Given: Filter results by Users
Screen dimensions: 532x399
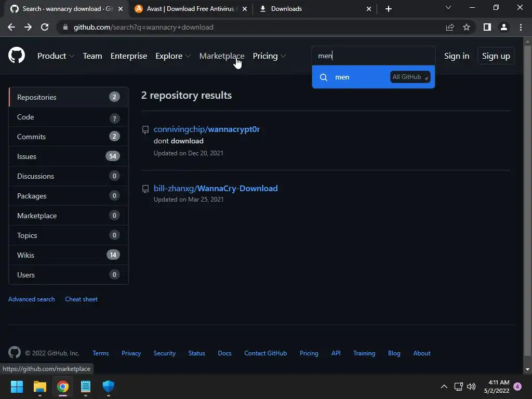Looking at the screenshot, I should 69,274.
